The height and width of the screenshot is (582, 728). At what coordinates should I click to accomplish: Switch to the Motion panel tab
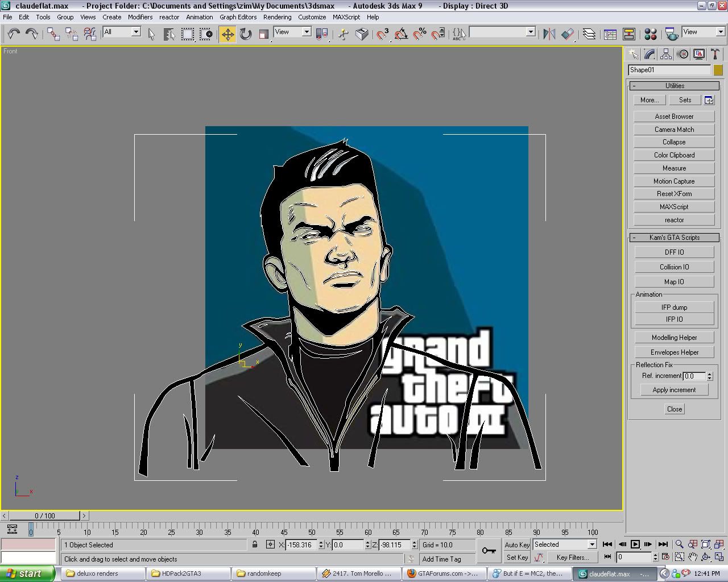[682, 54]
